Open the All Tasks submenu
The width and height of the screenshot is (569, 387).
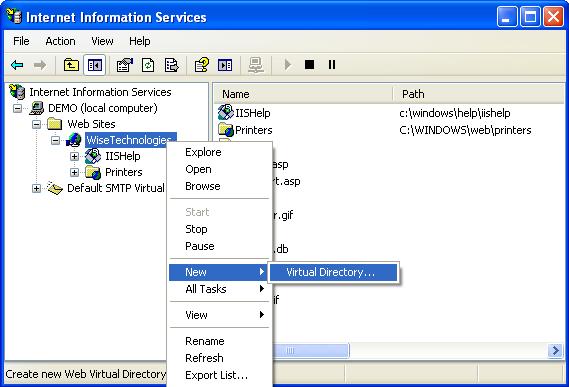219,289
